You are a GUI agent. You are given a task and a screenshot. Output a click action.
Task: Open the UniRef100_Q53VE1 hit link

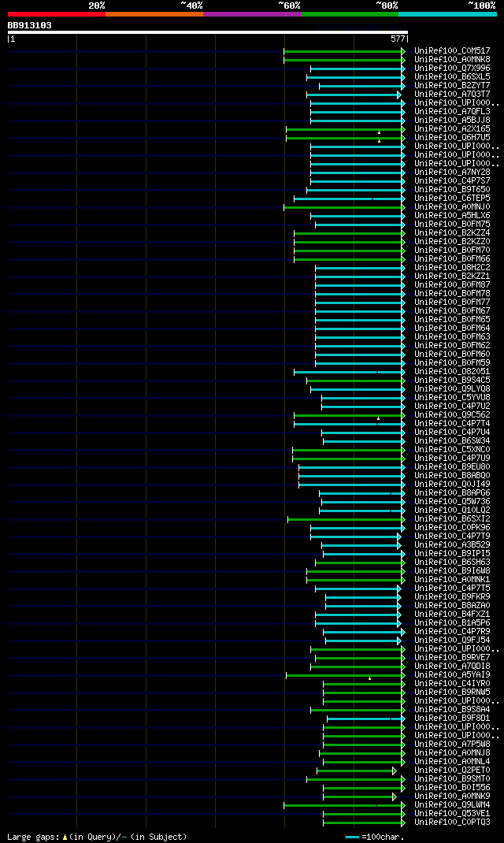point(452,813)
